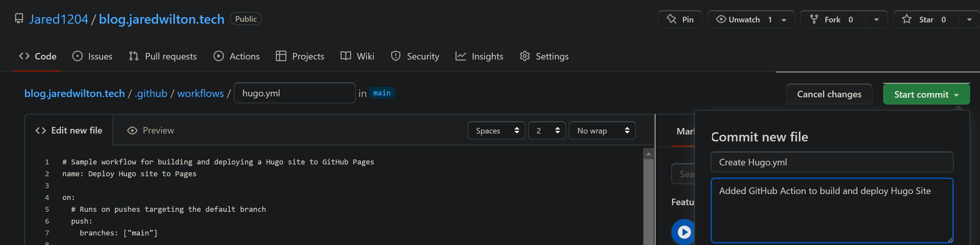Viewport: 980px width, 245px height.
Task: Open the Actions tab
Action: click(x=237, y=56)
